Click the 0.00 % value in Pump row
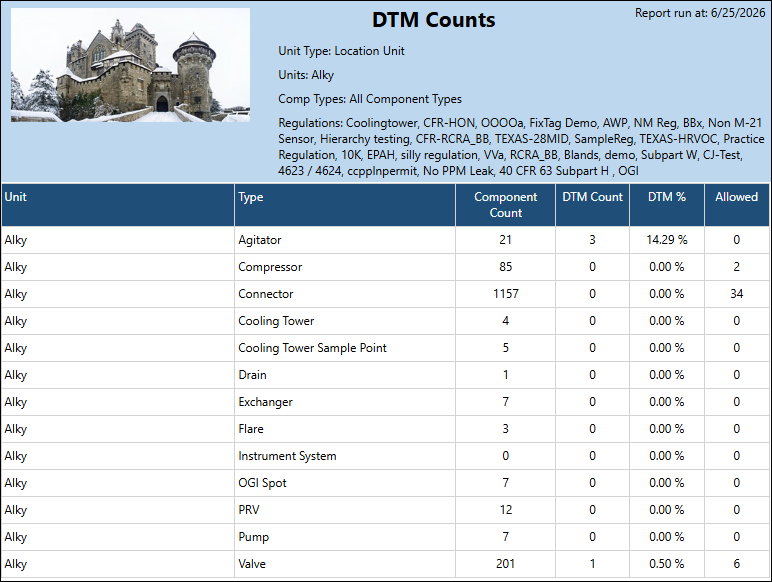 [667, 537]
